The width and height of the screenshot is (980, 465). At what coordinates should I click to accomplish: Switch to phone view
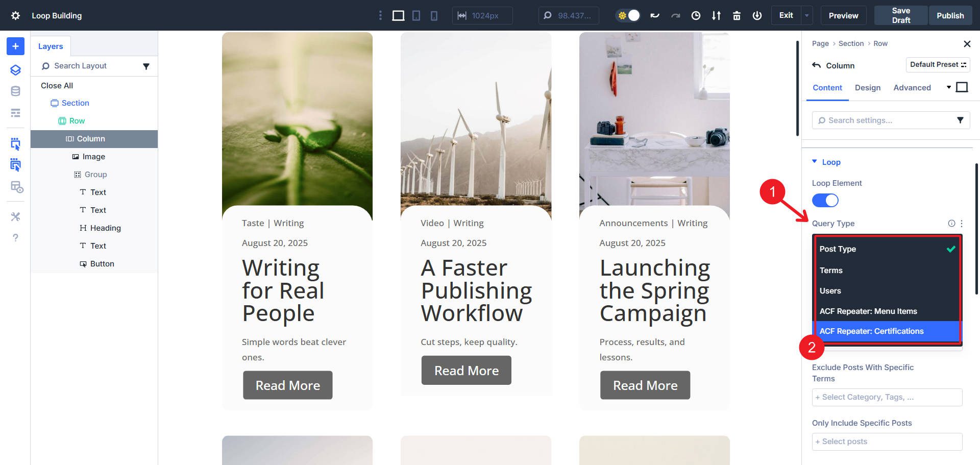point(434,15)
